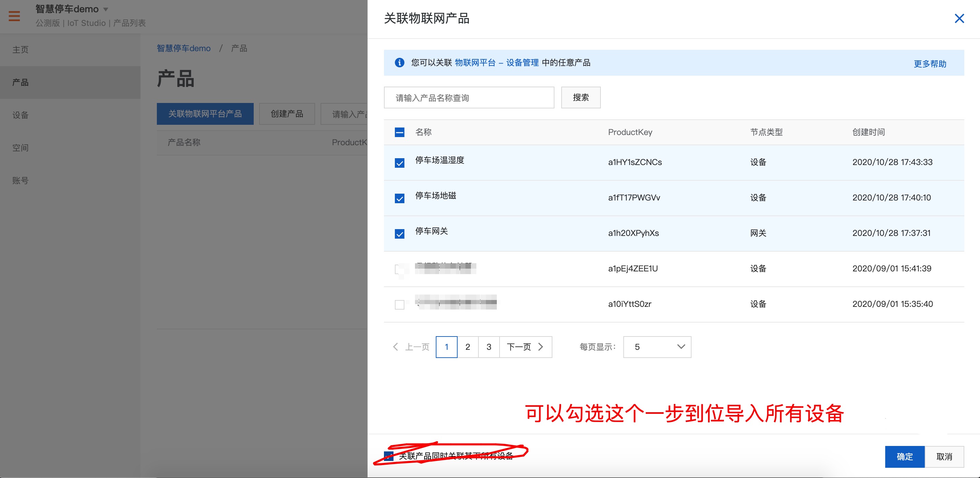Toggle the select-all checkbox in table header
This screenshot has width=980, height=478.
[x=399, y=132]
